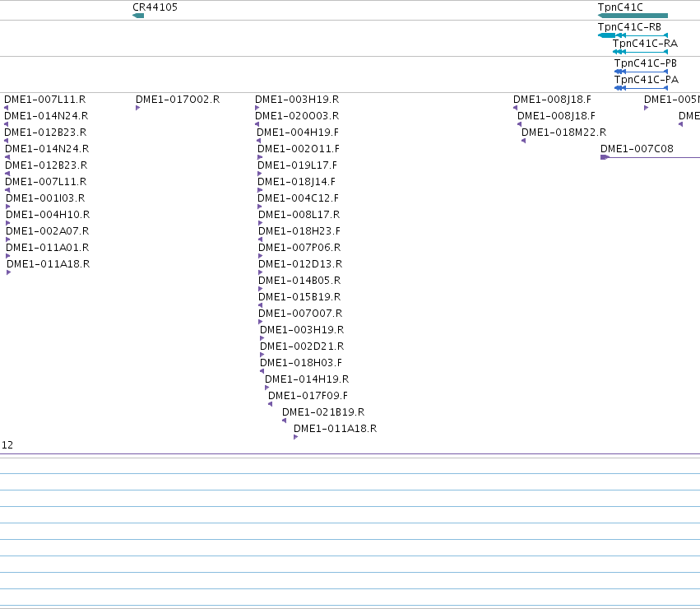700x609 pixels.
Task: Click the DME1-018H23.F label
Action: point(299,231)
